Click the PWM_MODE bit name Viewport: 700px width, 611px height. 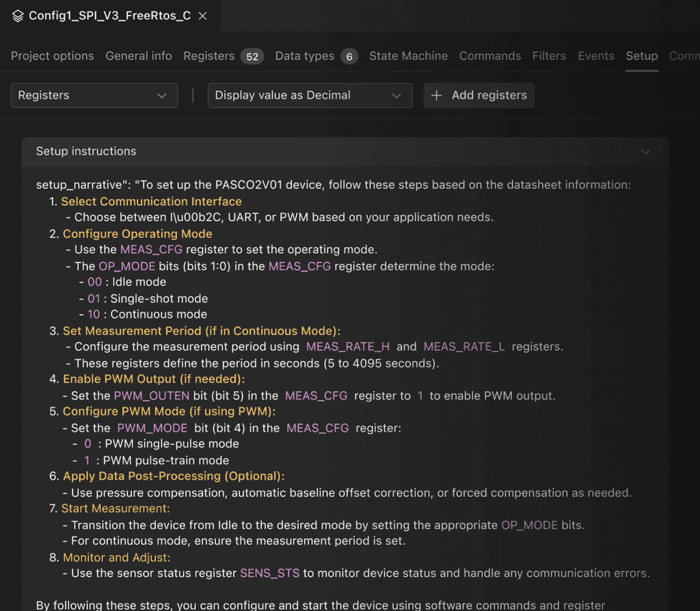(152, 428)
